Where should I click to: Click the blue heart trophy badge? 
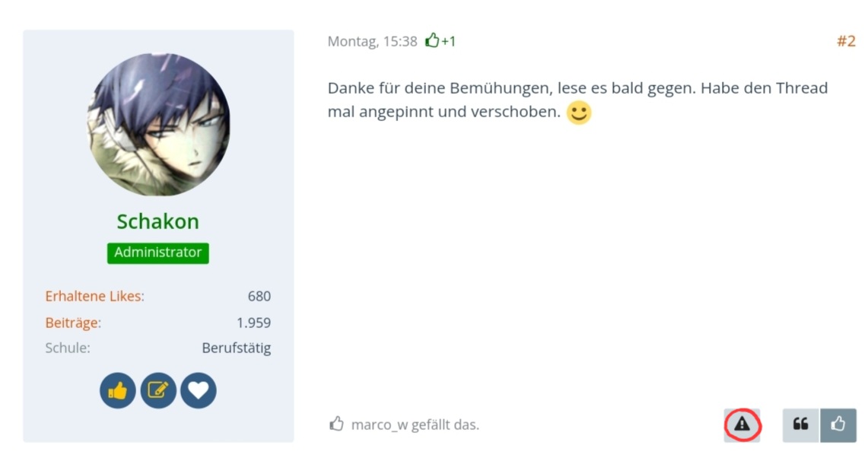(x=199, y=391)
